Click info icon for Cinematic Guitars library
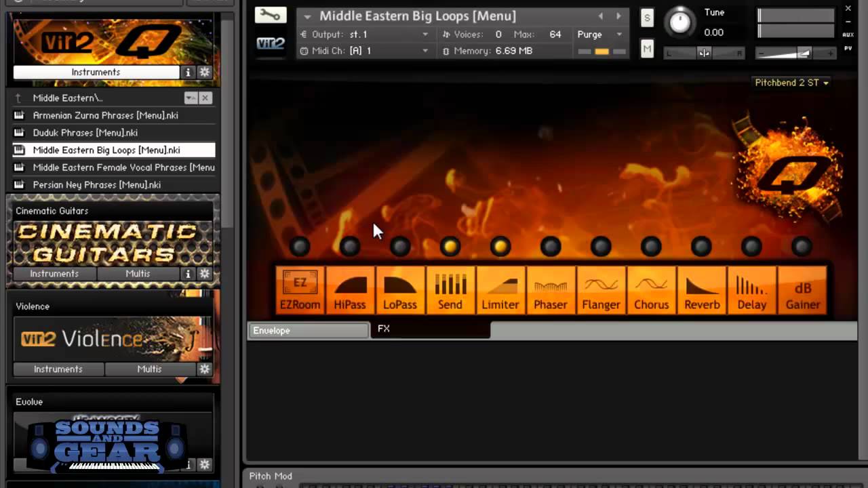Image resolution: width=868 pixels, height=488 pixels. (x=188, y=274)
